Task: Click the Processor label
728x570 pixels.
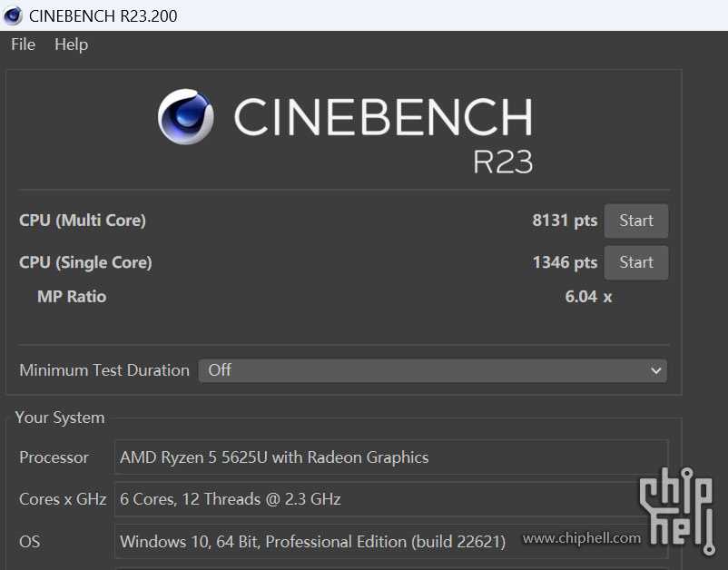Action: click(54, 457)
